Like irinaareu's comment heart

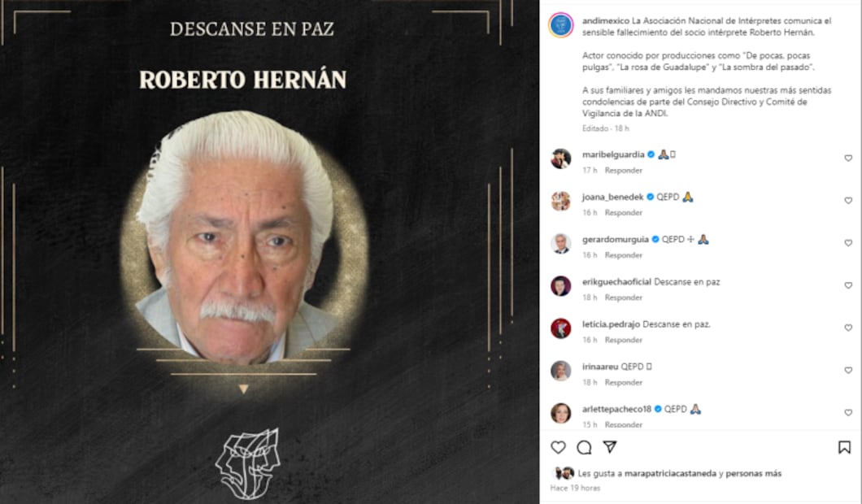(848, 371)
